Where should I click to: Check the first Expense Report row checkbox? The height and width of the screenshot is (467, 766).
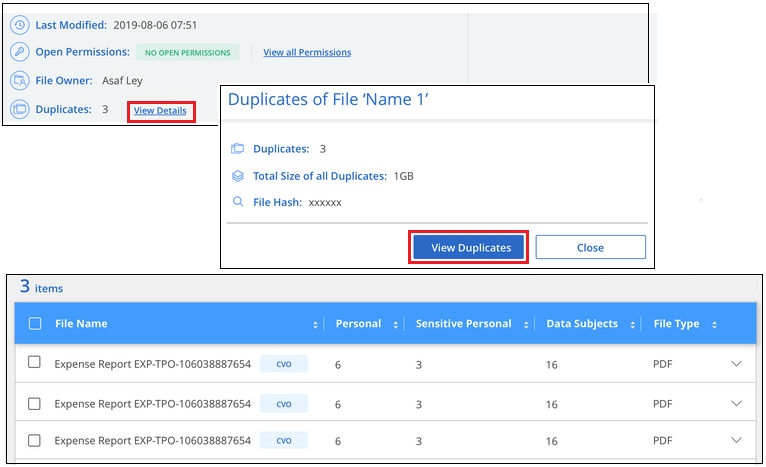tap(35, 363)
